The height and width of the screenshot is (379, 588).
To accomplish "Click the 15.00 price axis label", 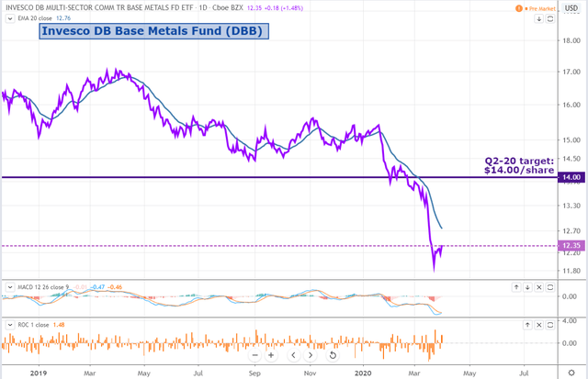I will (571, 140).
